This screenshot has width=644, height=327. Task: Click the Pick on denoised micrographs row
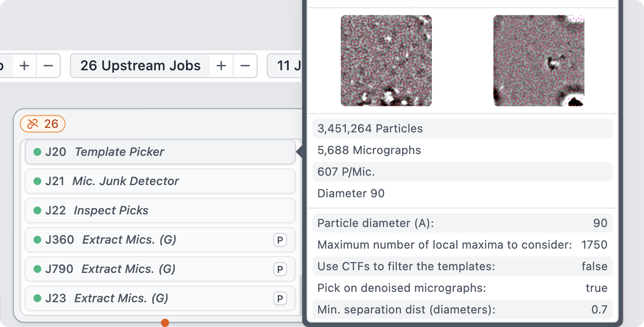(462, 288)
